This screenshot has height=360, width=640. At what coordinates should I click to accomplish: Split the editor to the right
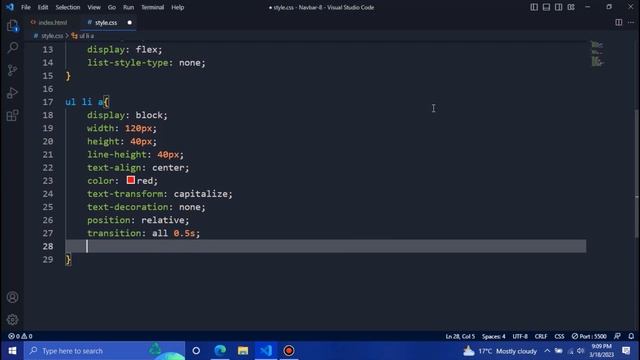[x=619, y=22]
